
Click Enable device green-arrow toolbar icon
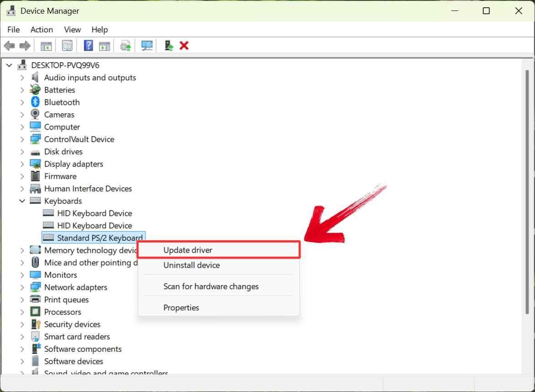tap(169, 45)
